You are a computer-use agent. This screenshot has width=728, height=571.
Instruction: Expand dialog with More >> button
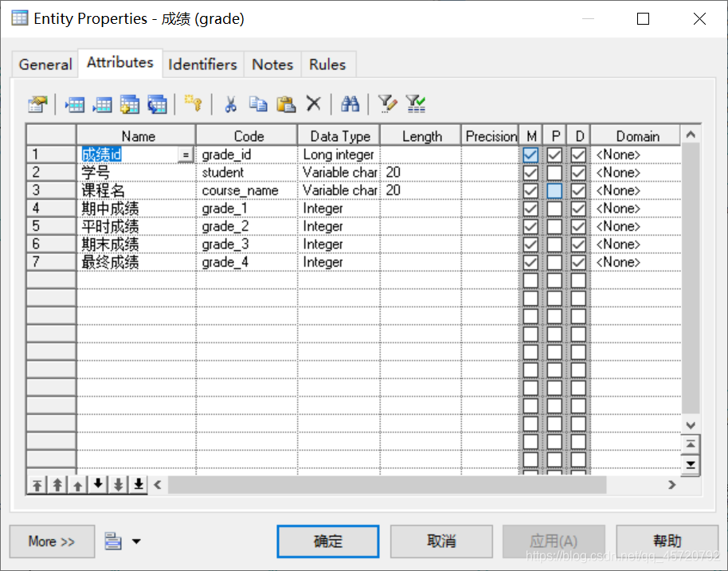click(51, 542)
